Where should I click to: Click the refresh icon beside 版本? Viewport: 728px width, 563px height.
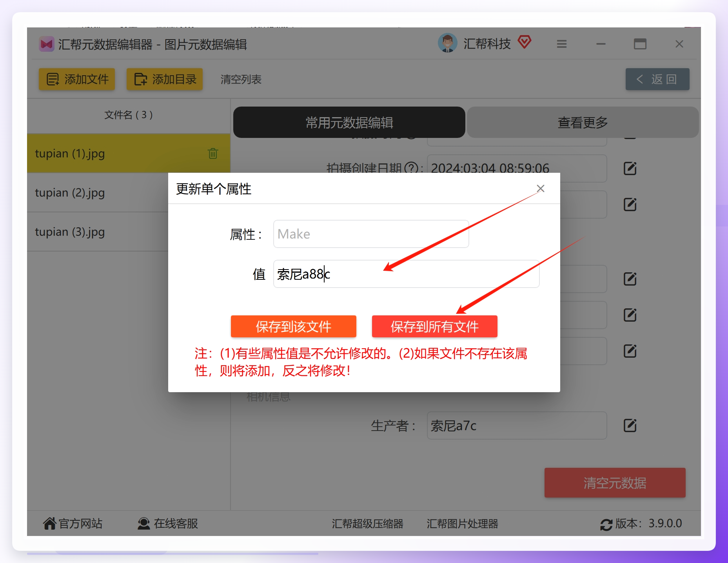[606, 524]
